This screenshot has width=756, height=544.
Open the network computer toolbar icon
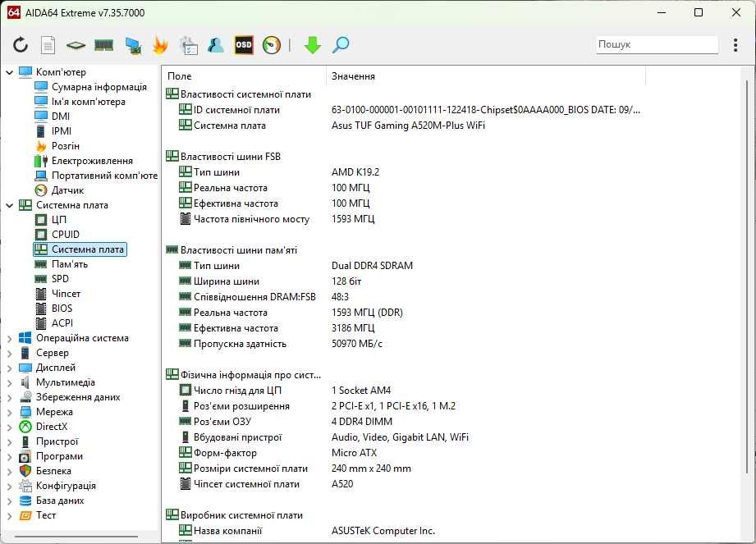[x=133, y=45]
